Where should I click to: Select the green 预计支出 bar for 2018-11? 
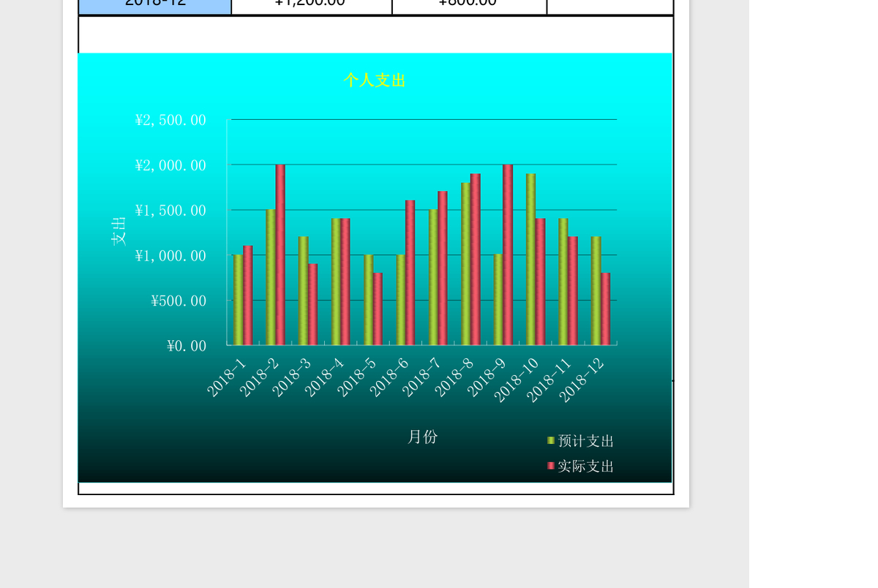(x=563, y=282)
